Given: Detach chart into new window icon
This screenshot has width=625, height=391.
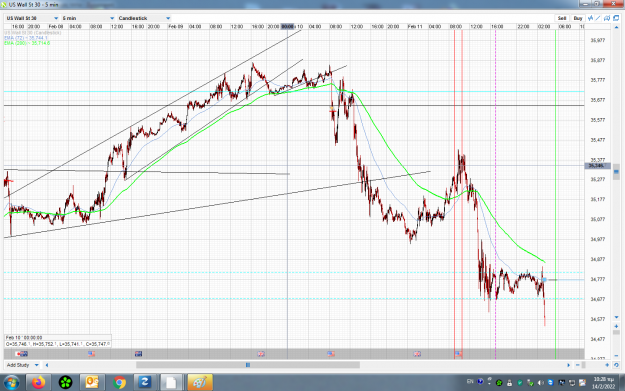Looking at the screenshot, I should (616, 18).
